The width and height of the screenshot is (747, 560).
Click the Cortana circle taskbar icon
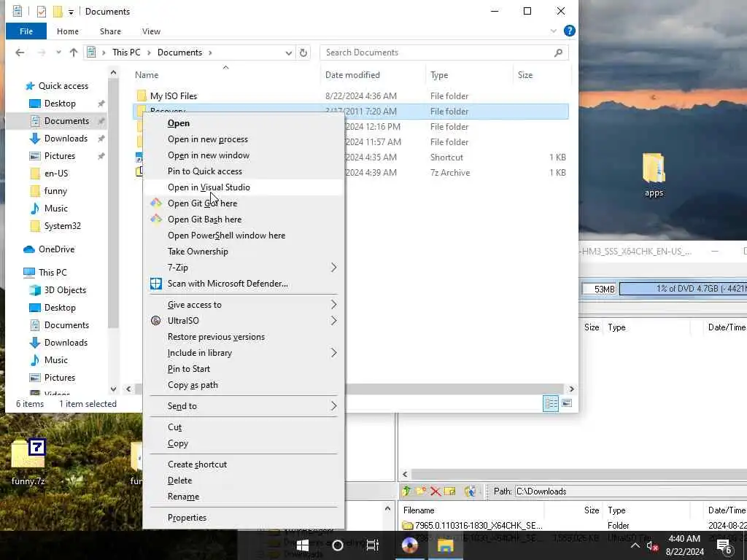point(337,545)
